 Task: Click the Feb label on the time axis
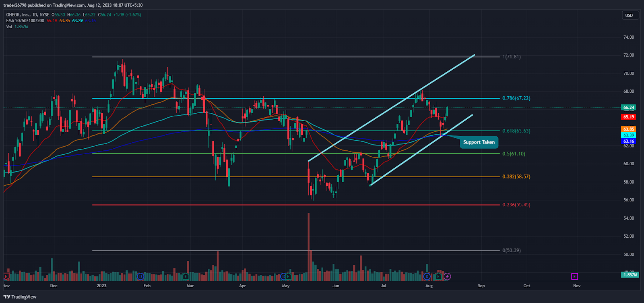(147, 286)
